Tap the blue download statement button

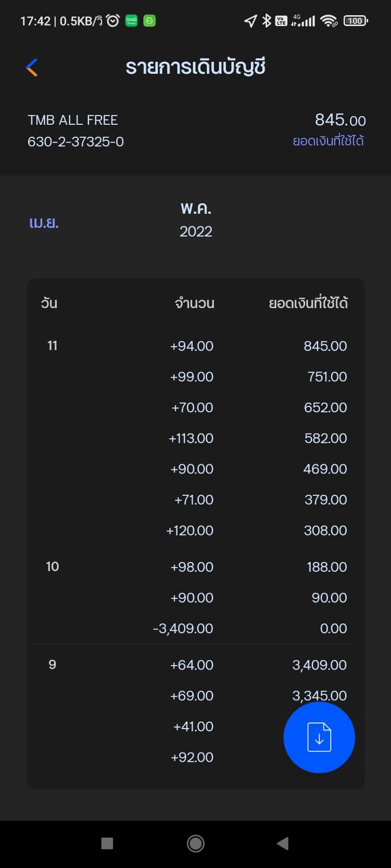[319, 737]
